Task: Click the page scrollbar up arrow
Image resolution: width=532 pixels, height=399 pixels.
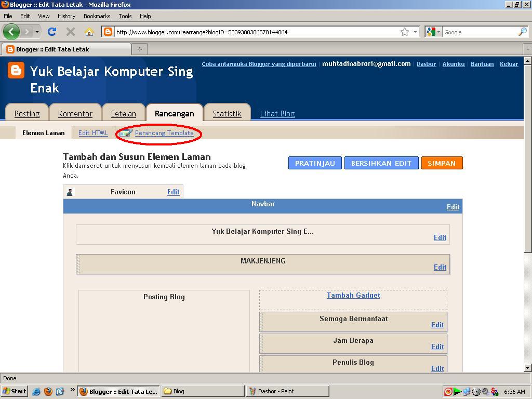Action: [x=527, y=61]
